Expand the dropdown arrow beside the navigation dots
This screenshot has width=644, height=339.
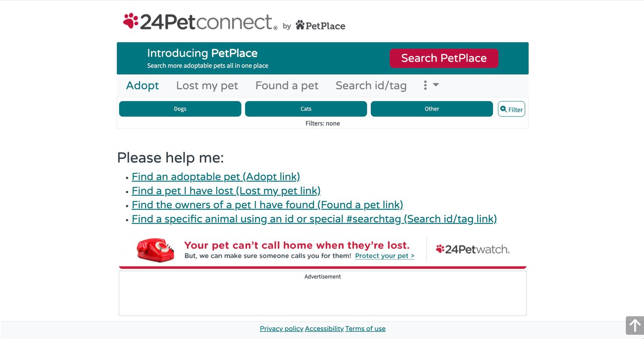(436, 85)
